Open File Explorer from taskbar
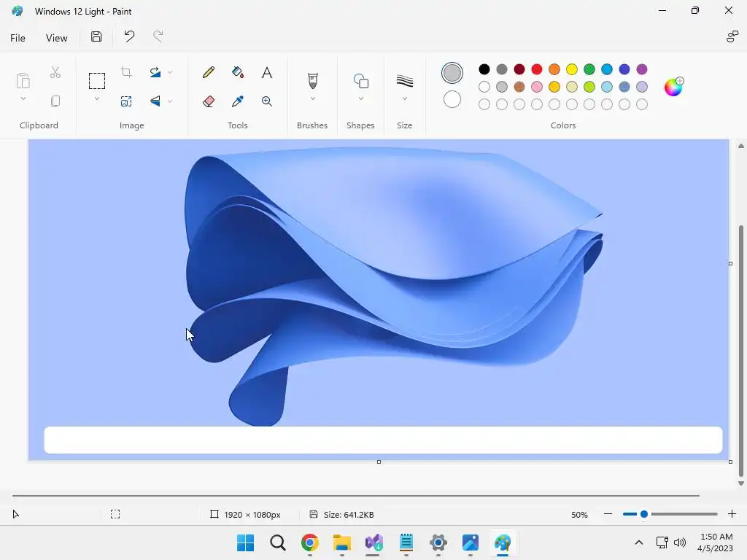The height and width of the screenshot is (560, 747). pos(342,542)
